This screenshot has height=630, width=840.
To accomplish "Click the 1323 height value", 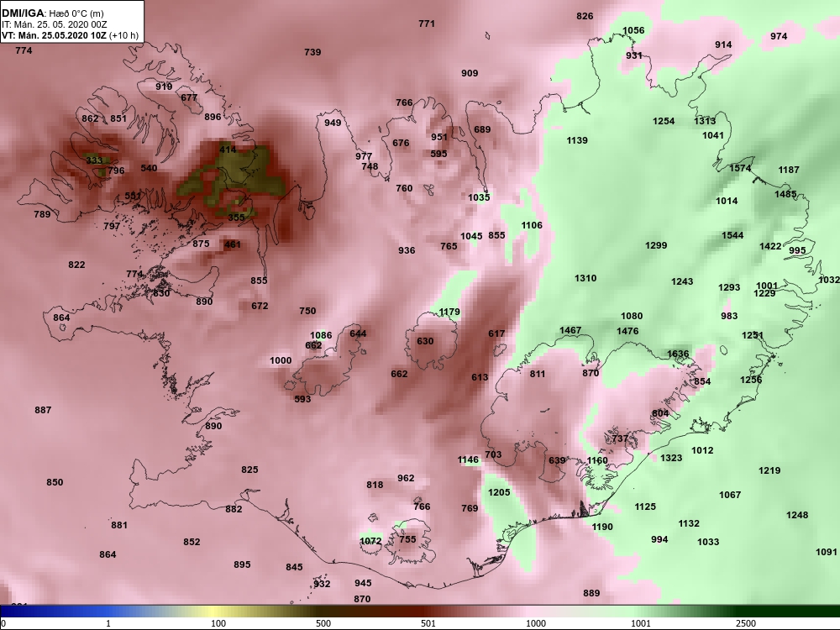I will pos(670,458).
